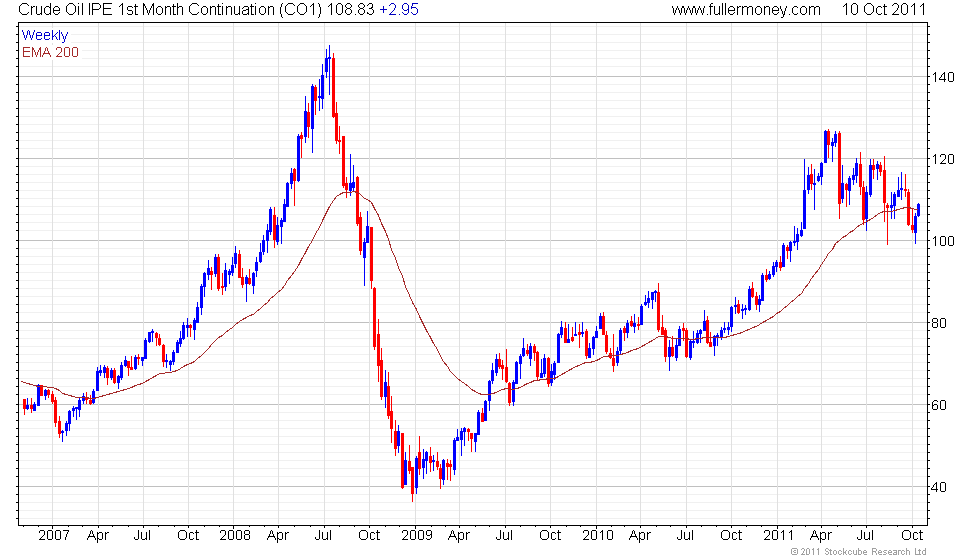This screenshot has height=560, width=980.
Task: Click the 2009 year label on time axis
Action: 417,535
